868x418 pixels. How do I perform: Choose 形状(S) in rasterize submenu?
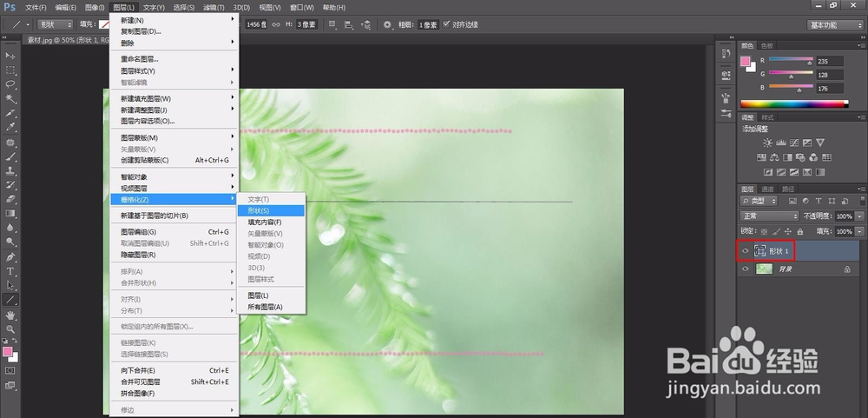tap(271, 210)
